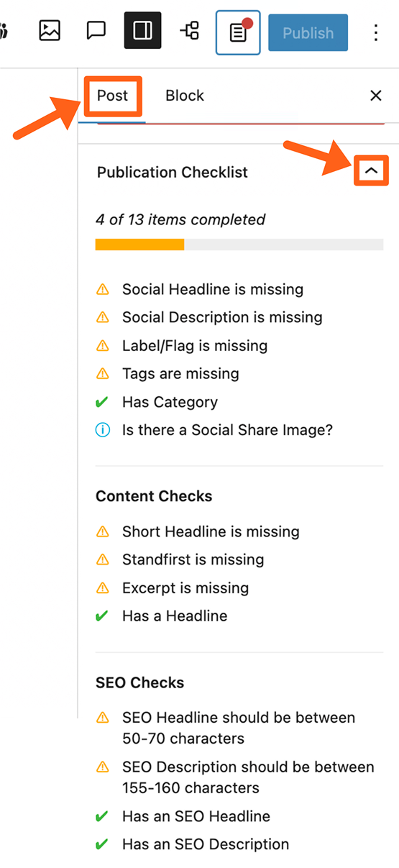Viewport: 399px width, 868px height.
Task: Collapse the Publication Checklist panel chevron
Action: [x=371, y=171]
